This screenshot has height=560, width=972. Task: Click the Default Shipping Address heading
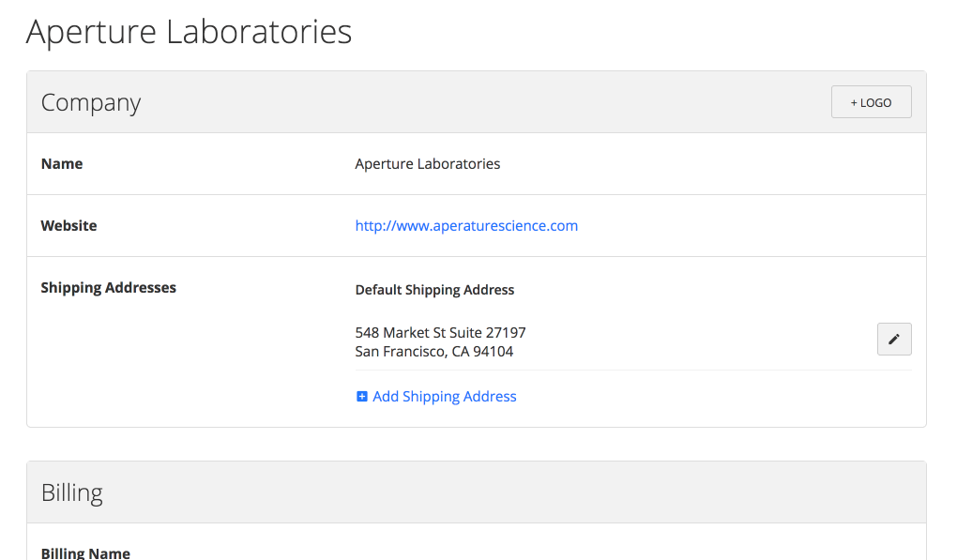coord(434,290)
